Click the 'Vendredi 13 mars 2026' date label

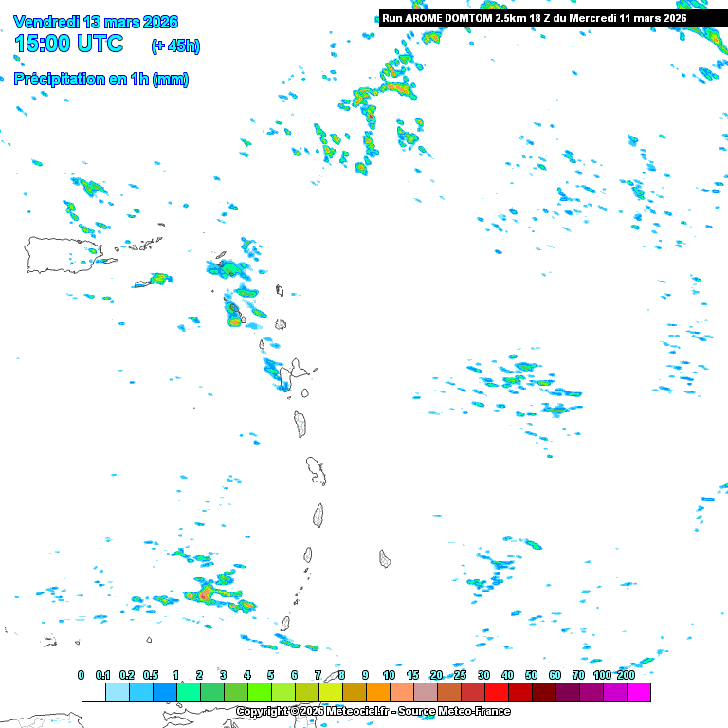(x=96, y=22)
